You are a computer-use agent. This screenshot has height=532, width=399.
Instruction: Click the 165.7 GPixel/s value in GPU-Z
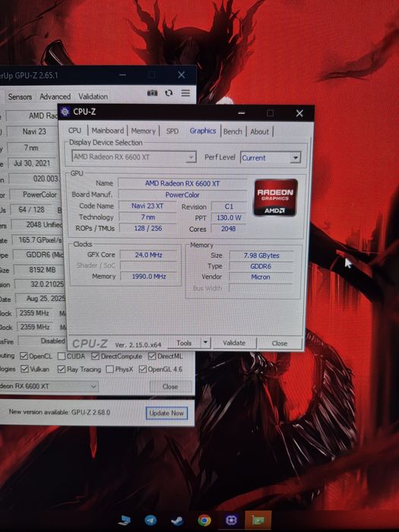point(38,240)
